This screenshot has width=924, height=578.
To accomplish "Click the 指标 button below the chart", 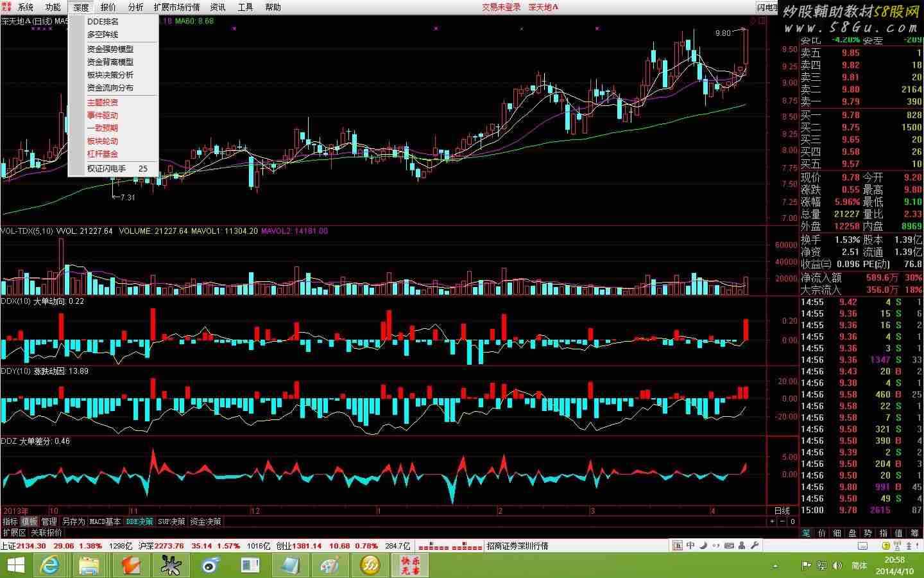I will pyautogui.click(x=10, y=521).
